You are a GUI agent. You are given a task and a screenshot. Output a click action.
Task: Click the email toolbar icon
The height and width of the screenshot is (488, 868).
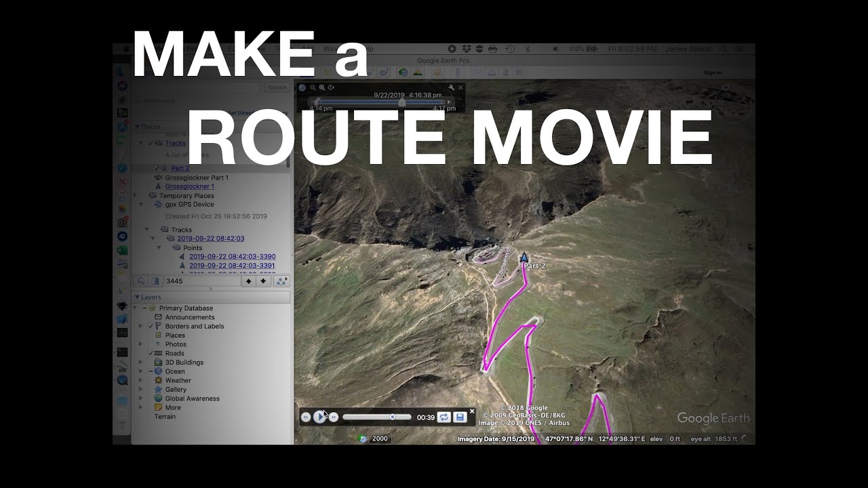point(476,72)
